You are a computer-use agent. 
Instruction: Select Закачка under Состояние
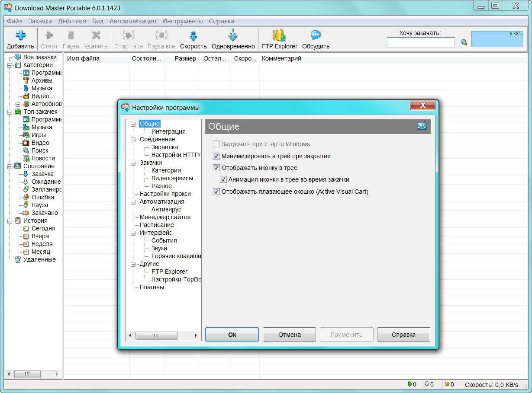(42, 174)
